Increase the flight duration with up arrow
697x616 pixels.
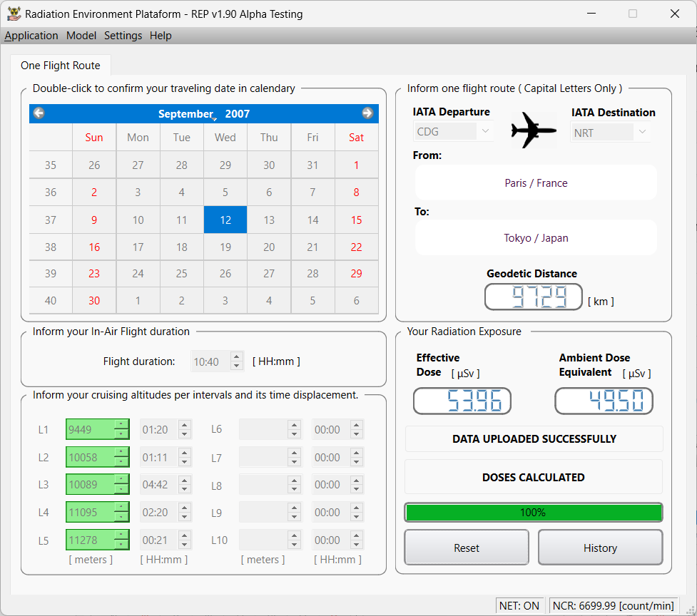[237, 357]
